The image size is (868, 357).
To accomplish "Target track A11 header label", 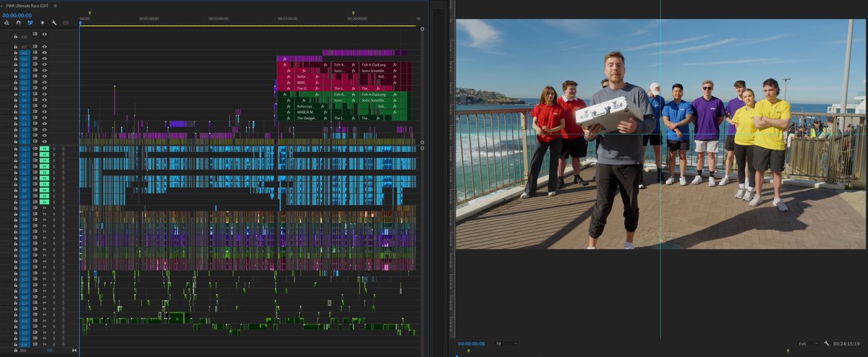I will point(24,208).
